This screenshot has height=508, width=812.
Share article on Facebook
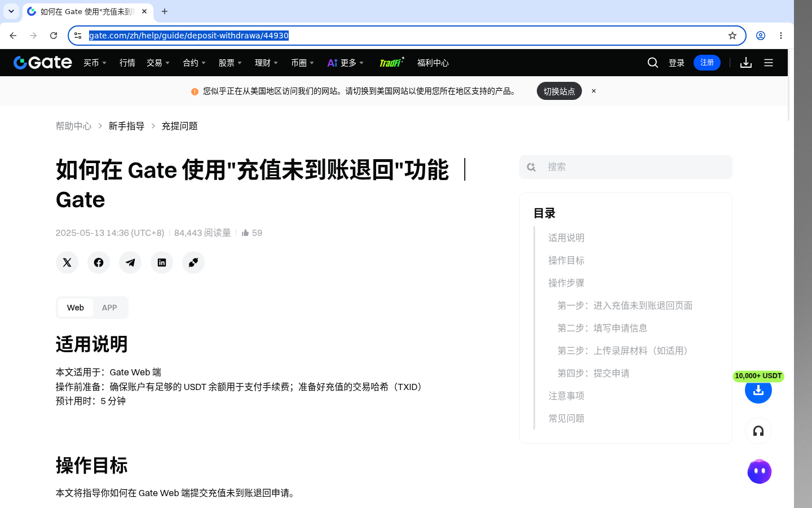tap(99, 262)
